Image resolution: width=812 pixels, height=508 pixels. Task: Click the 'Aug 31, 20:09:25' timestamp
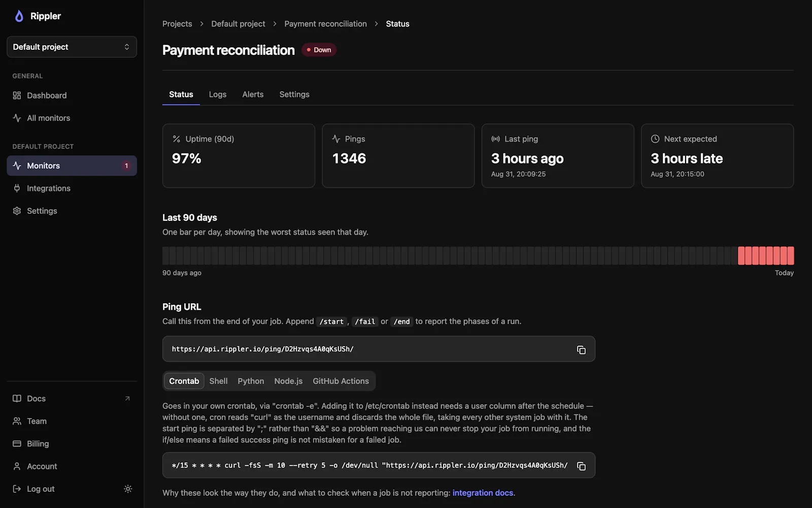coord(518,174)
